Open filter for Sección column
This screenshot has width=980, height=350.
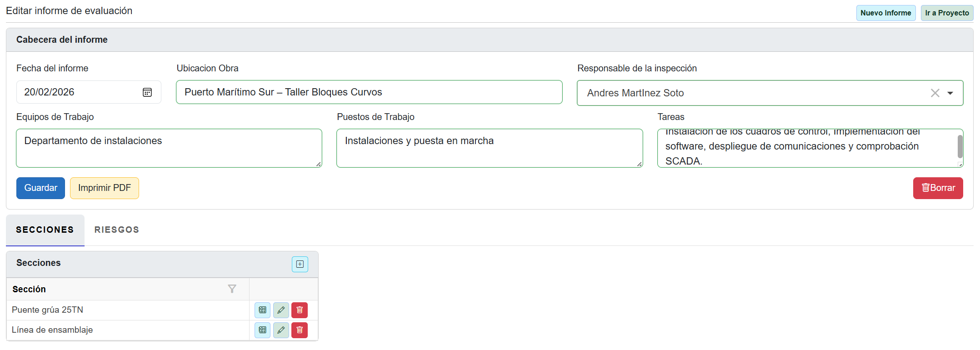[x=232, y=289]
